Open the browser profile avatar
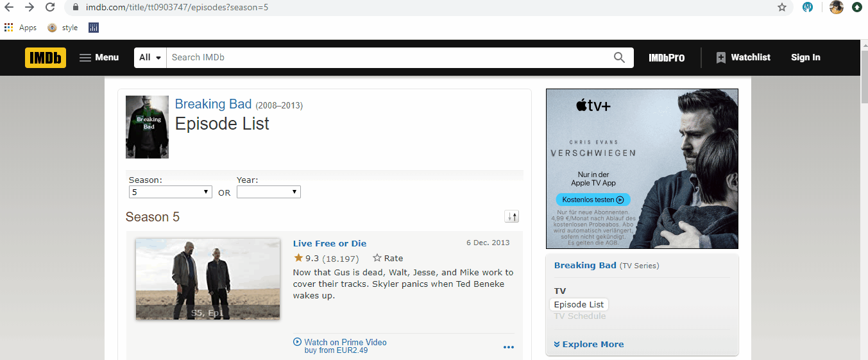Viewport: 868px width, 360px height. click(x=836, y=7)
